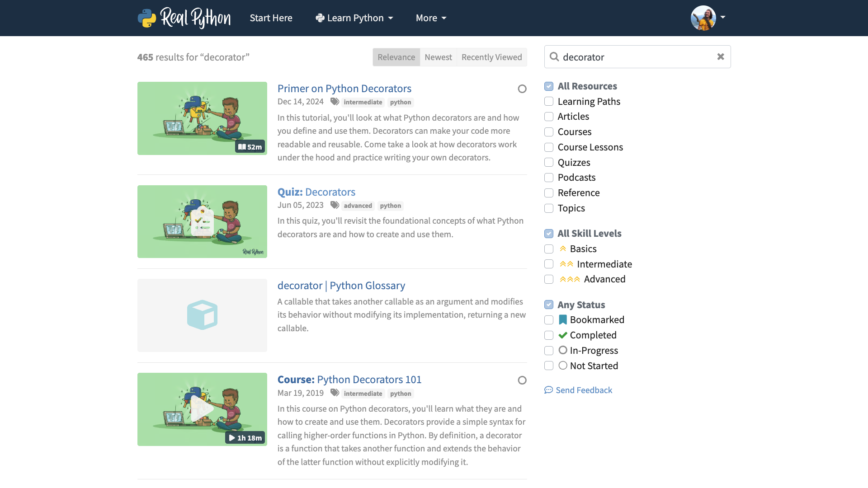Tick the Bookmarked status checkbox

click(549, 320)
